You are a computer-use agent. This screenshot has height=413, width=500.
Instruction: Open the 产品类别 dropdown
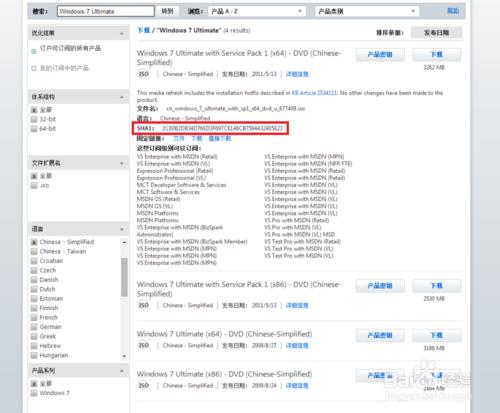[367, 11]
